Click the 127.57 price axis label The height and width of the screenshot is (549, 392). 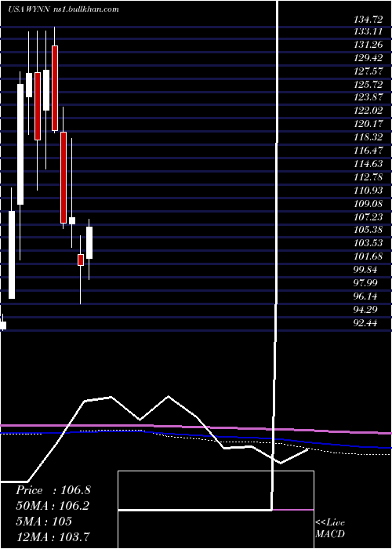tap(368, 71)
